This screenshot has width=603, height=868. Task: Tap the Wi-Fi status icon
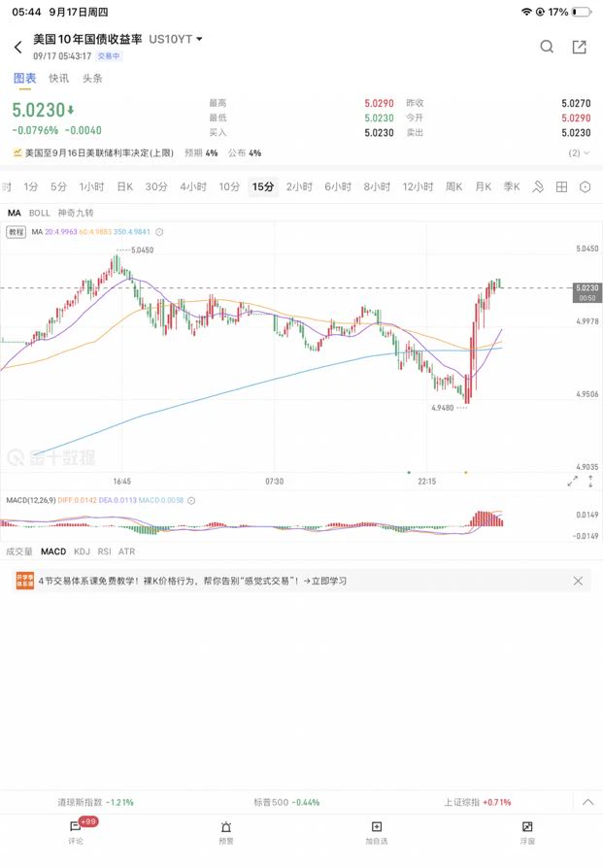click(x=526, y=12)
